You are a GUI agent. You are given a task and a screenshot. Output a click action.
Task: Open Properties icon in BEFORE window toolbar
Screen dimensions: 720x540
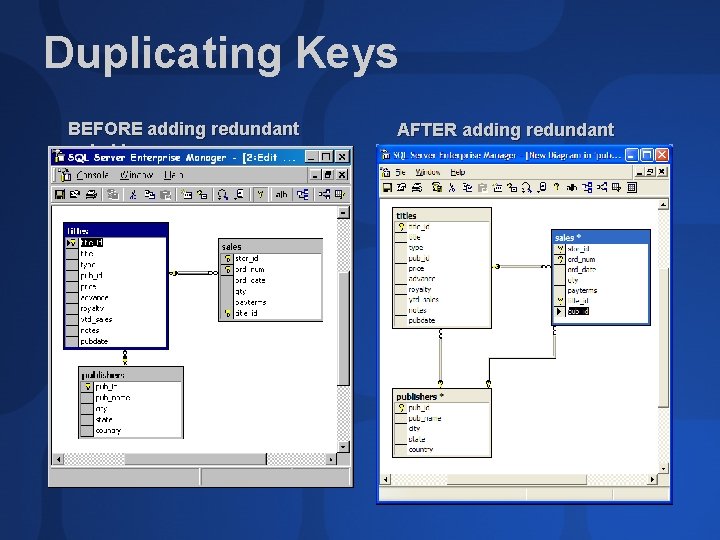[75, 195]
